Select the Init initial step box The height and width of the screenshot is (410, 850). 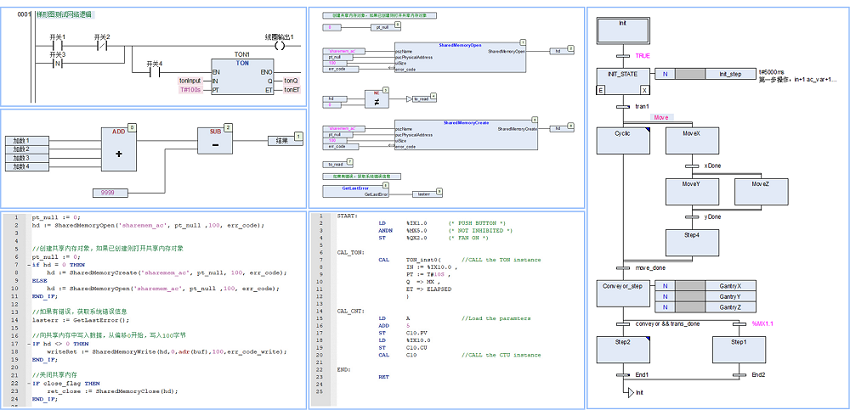(622, 30)
